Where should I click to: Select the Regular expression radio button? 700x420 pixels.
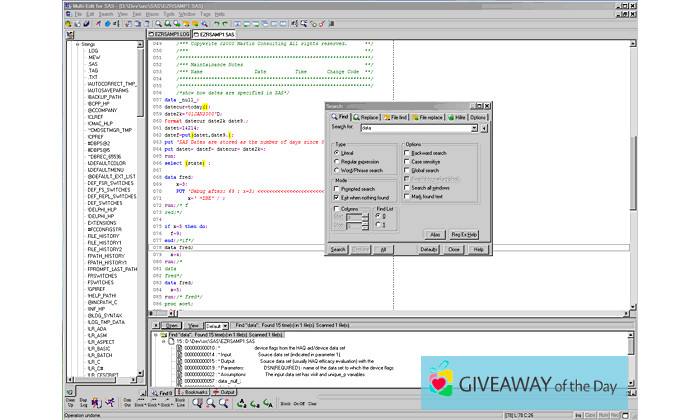(336, 163)
